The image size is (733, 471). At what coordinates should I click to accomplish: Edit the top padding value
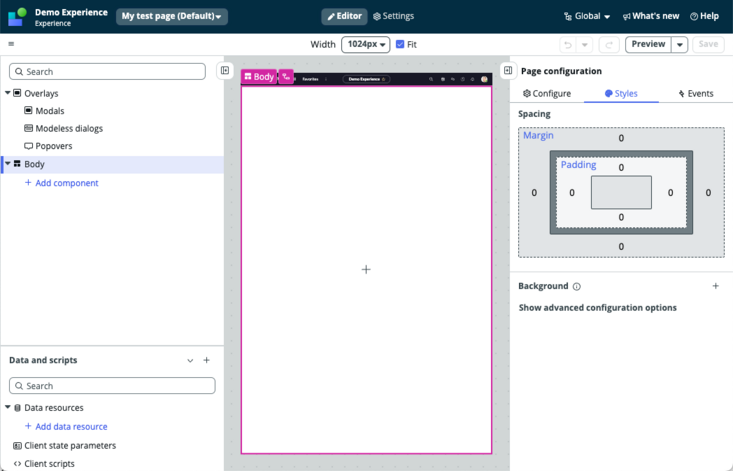(621, 168)
